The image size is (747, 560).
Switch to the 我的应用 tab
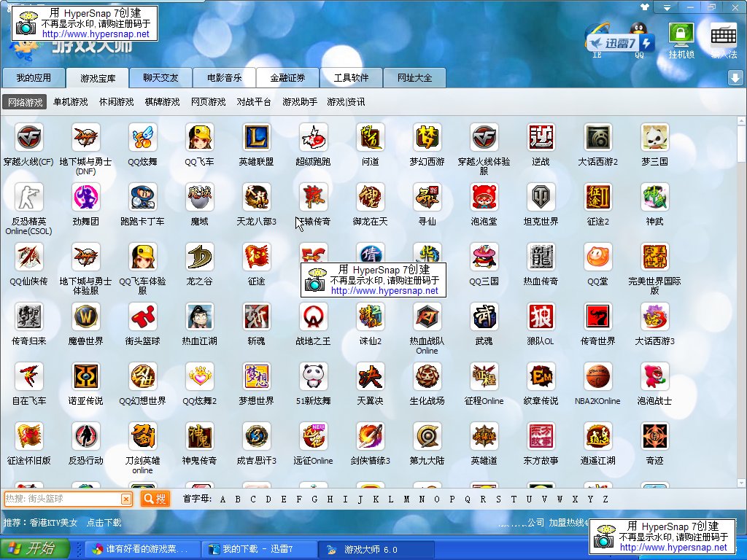pyautogui.click(x=34, y=78)
